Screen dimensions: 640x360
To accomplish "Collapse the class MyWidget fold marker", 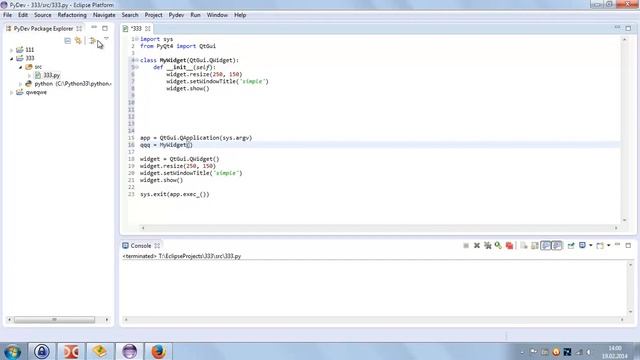I will pyautogui.click(x=137, y=60).
